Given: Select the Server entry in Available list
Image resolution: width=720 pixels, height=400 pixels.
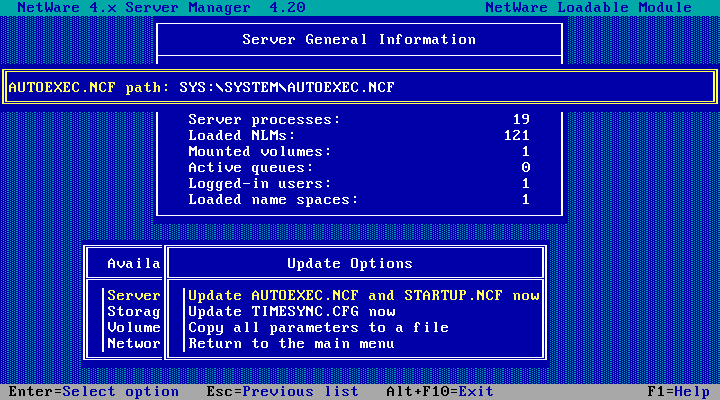Looking at the screenshot, I should coord(134,295).
